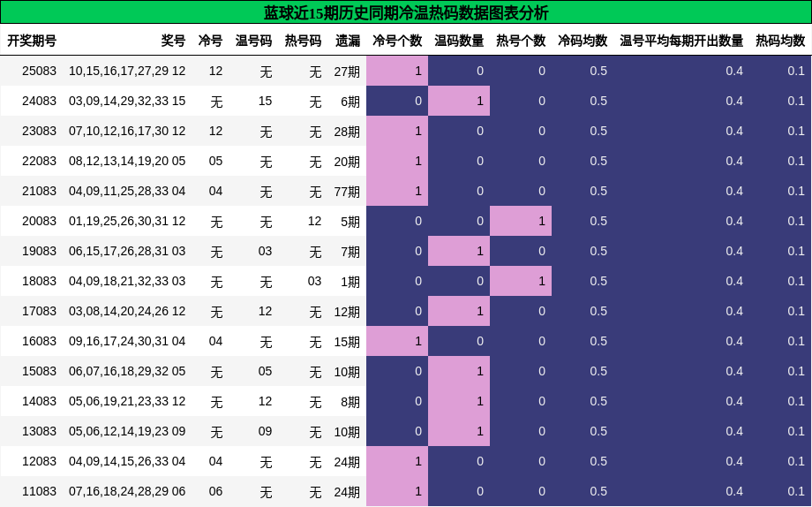Click the 15期 omission value
The width and height of the screenshot is (812, 507).
click(x=347, y=342)
